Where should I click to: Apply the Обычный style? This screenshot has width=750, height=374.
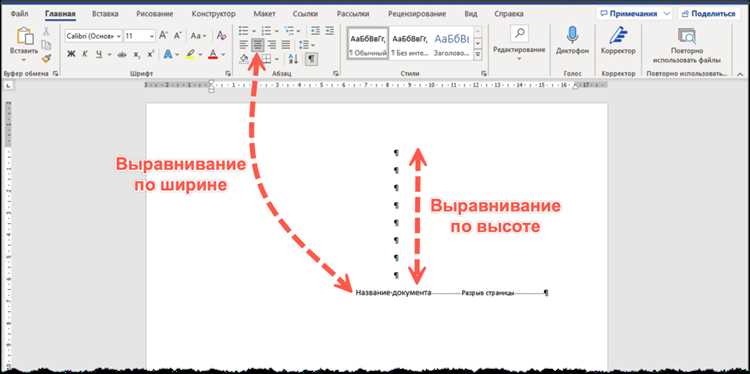point(368,44)
